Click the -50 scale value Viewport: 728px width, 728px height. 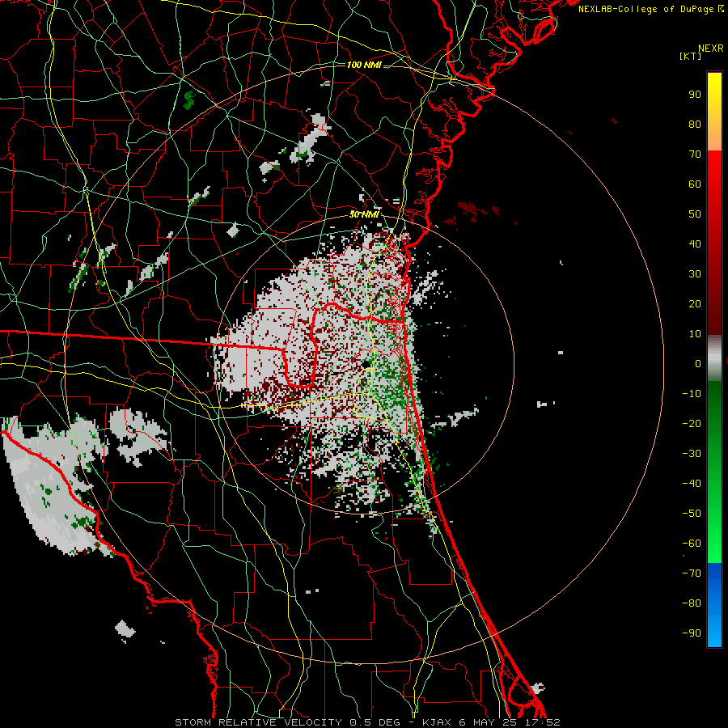pyautogui.click(x=692, y=514)
